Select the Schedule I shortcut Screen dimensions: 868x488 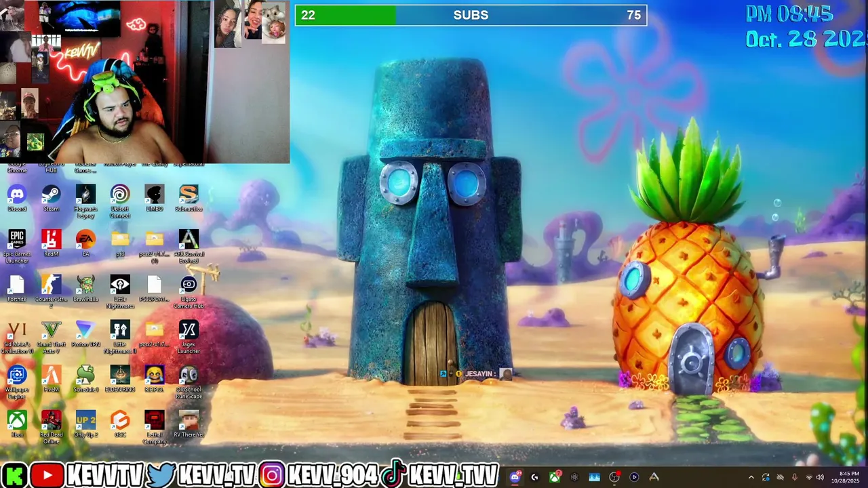point(85,380)
